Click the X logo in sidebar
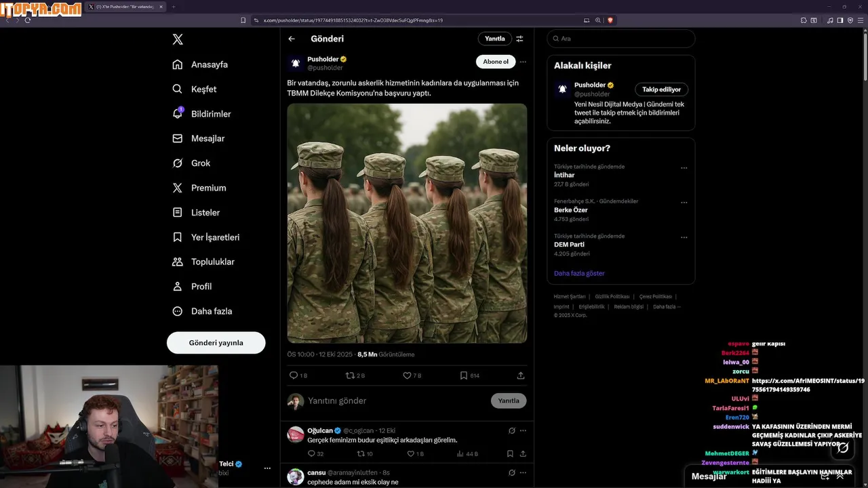868x488 pixels. click(178, 39)
